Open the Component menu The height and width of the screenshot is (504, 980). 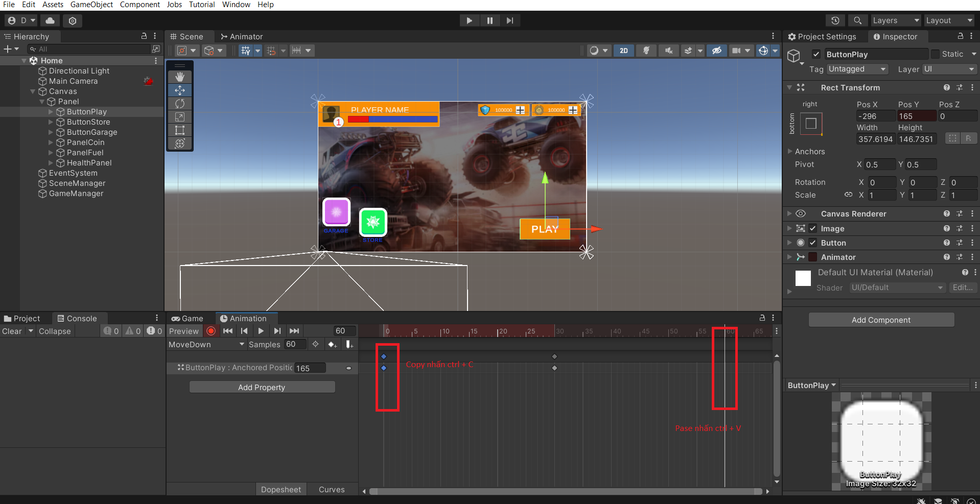tap(139, 5)
